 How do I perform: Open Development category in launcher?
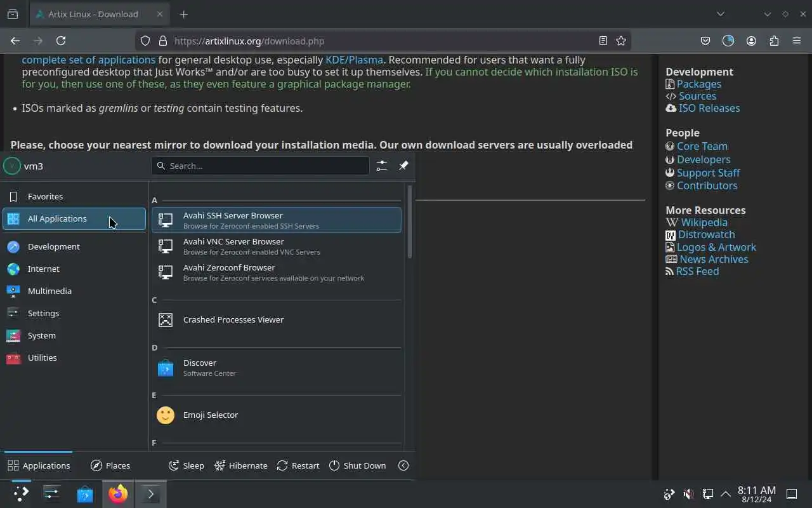74,246
